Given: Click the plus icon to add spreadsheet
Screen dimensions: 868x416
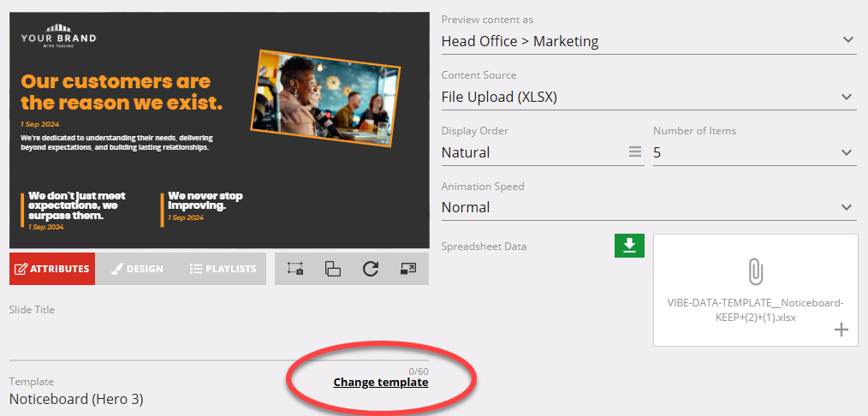Looking at the screenshot, I should (841, 330).
